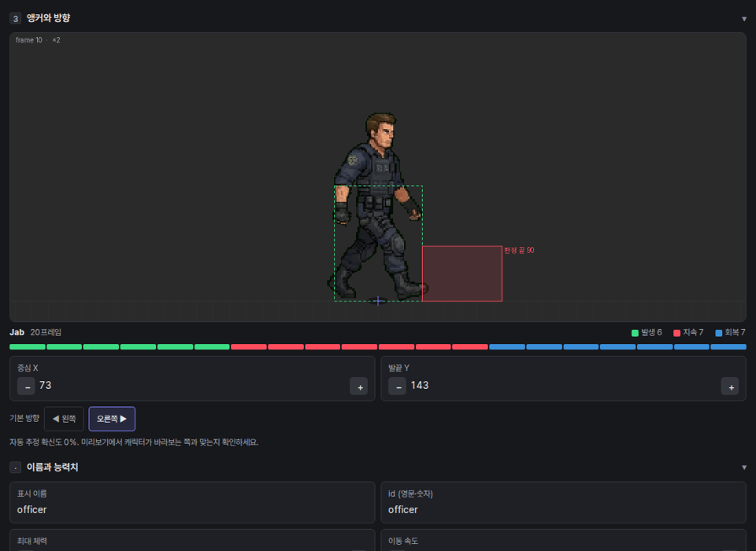The height and width of the screenshot is (551, 756).
Task: Click the blue 회복 legend swatch
Action: (718, 333)
